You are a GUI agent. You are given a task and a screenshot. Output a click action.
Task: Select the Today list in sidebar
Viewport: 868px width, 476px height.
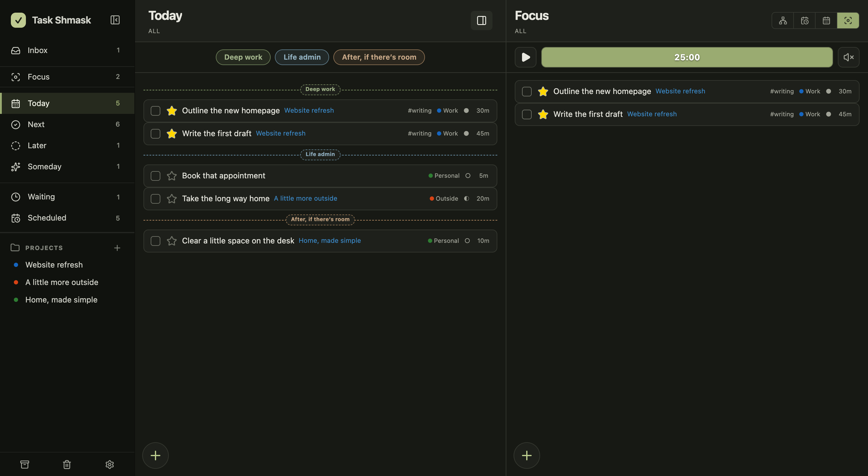pos(68,103)
